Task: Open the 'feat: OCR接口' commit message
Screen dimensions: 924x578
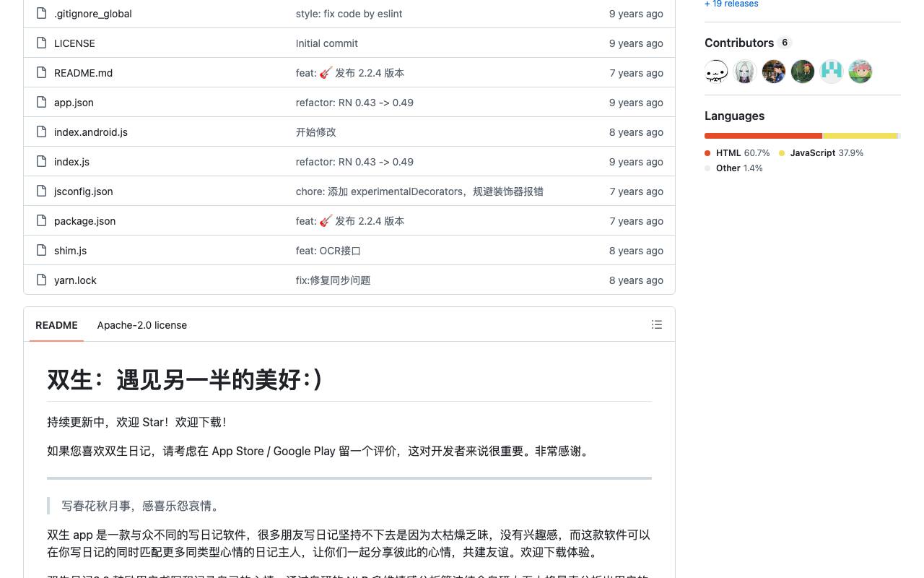Action: click(328, 251)
